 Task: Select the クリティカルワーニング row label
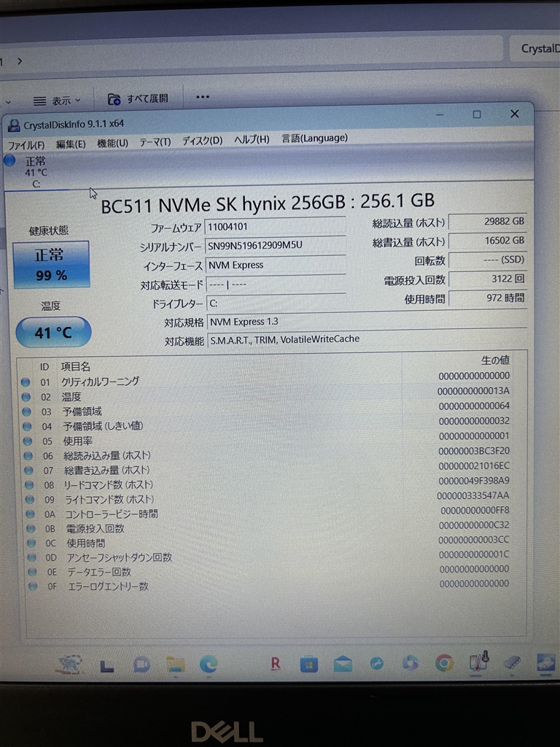point(100,381)
